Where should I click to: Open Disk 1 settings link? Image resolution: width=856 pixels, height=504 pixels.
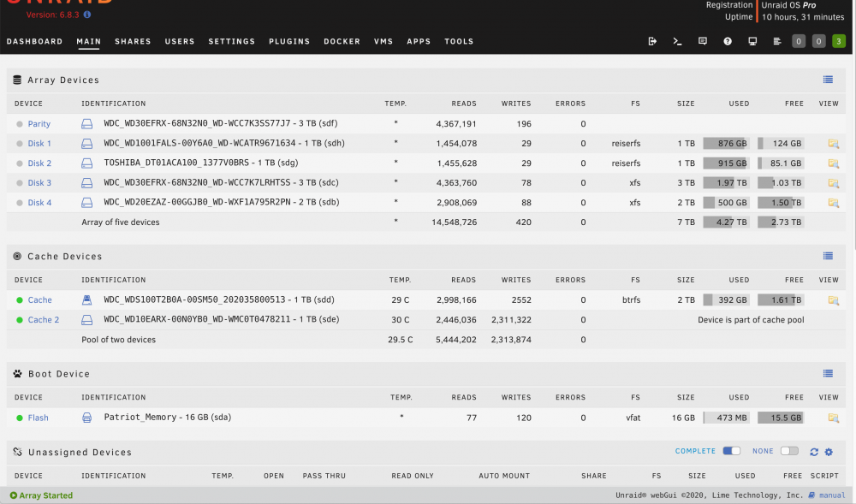coord(39,144)
